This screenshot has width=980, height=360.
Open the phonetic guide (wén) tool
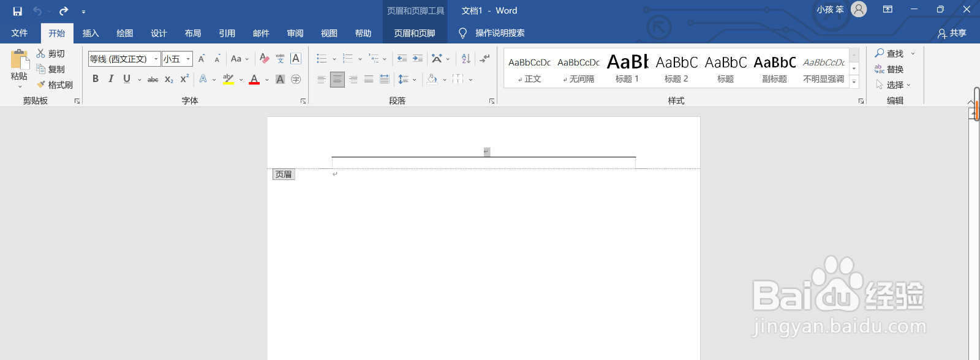pyautogui.click(x=280, y=59)
